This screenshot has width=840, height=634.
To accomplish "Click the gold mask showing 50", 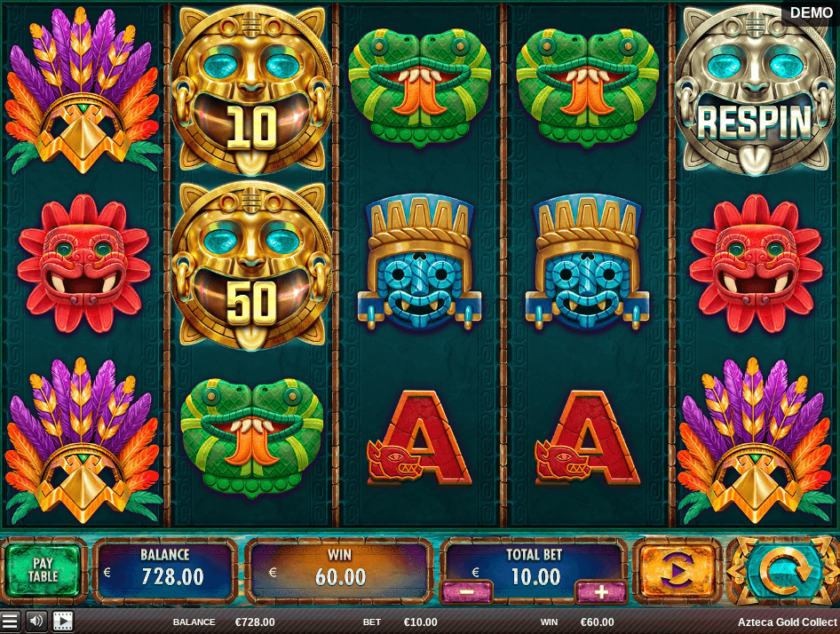I will 250,265.
